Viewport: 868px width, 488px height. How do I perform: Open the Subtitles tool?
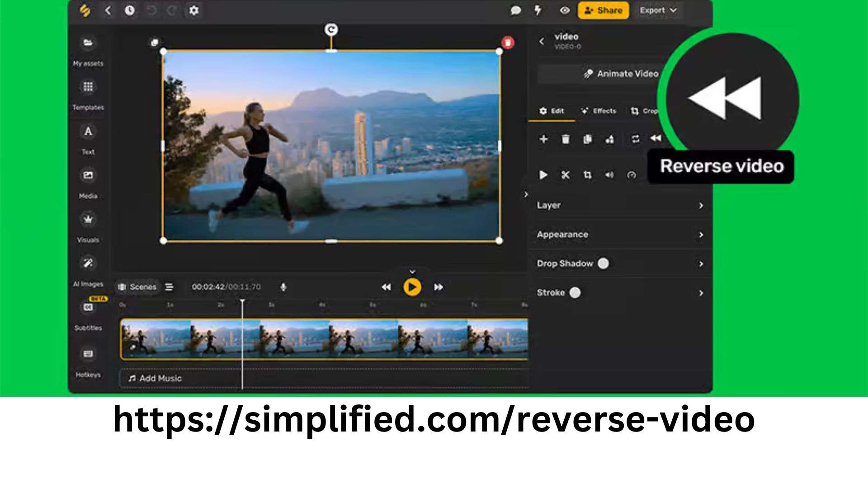(88, 315)
